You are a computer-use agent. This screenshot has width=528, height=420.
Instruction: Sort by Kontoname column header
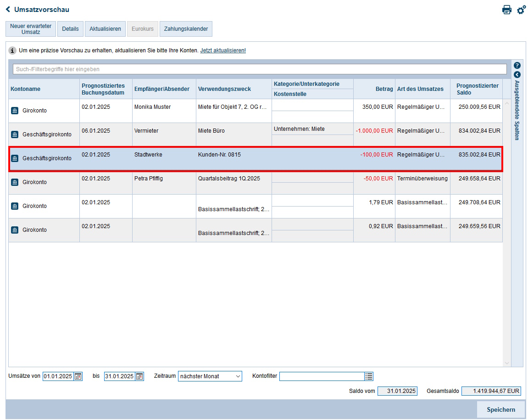pyautogui.click(x=44, y=89)
